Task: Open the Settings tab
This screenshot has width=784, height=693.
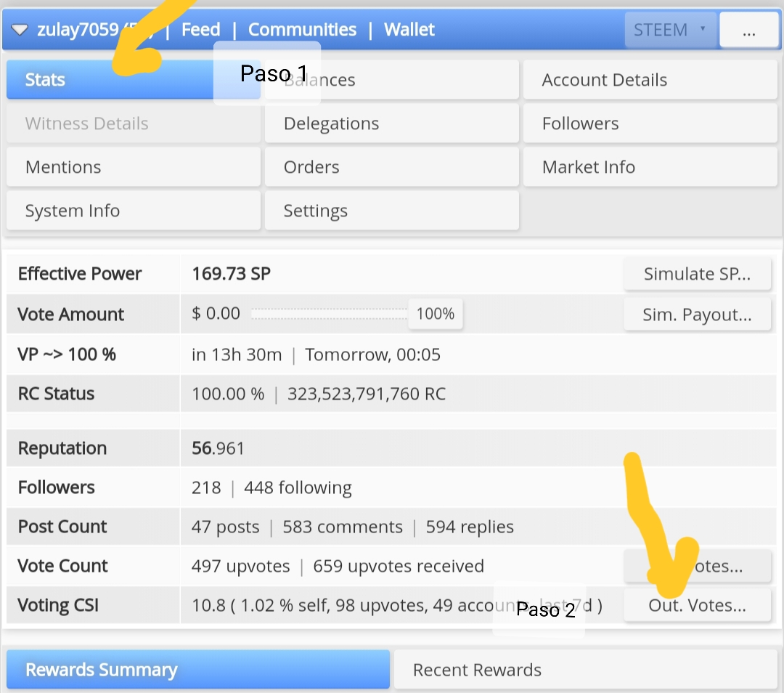Action: (x=391, y=211)
